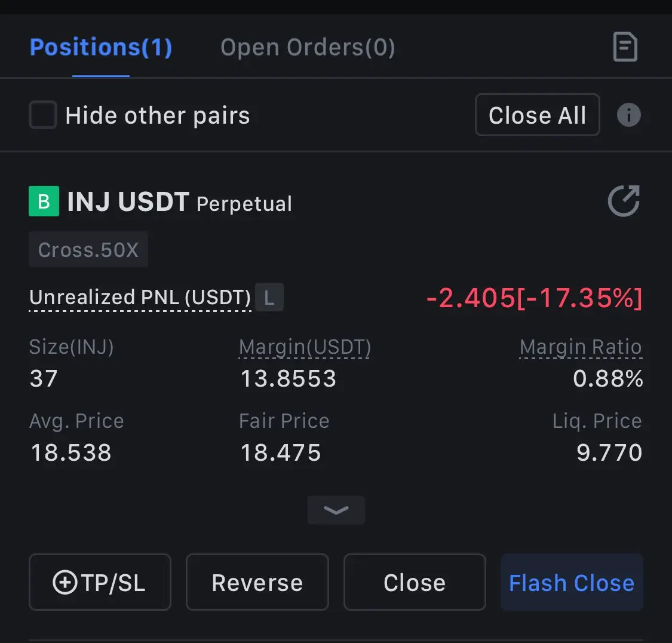Click the L long indicator badge
Screen dimensions: 672x643
click(269, 298)
